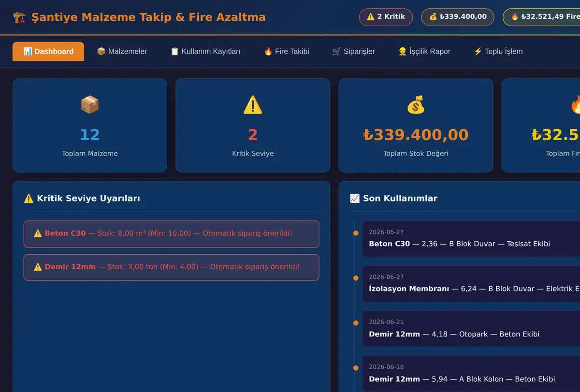Click the 2026-06-21 date label
Viewport: 580px width, 392px height.
coord(386,322)
